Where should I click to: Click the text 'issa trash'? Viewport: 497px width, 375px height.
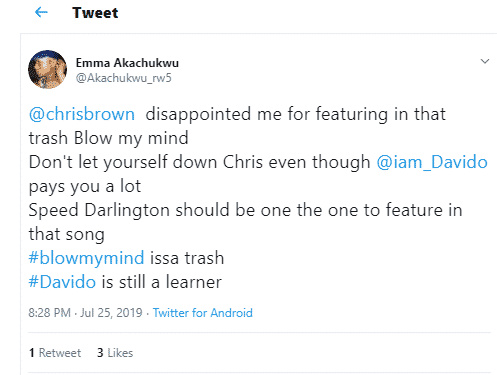tap(187, 258)
